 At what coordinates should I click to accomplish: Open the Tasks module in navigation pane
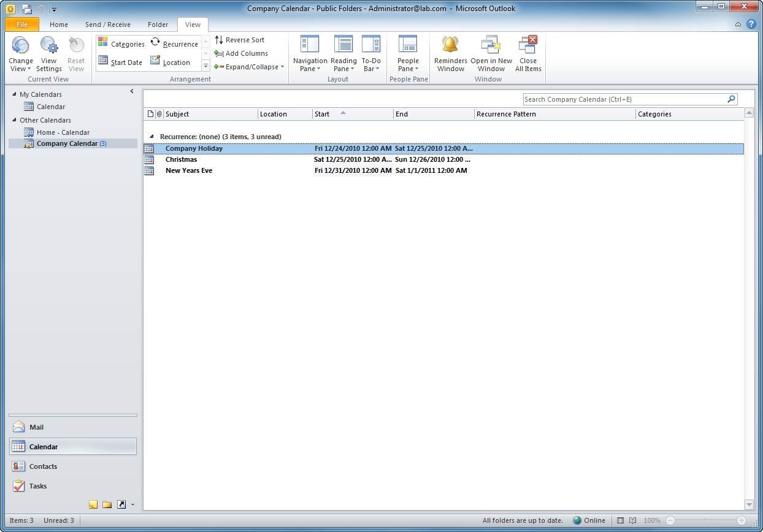(x=37, y=486)
